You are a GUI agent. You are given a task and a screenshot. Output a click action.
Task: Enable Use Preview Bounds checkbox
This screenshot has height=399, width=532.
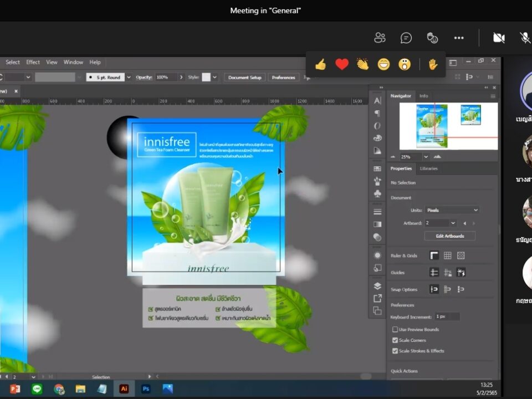[x=395, y=329]
